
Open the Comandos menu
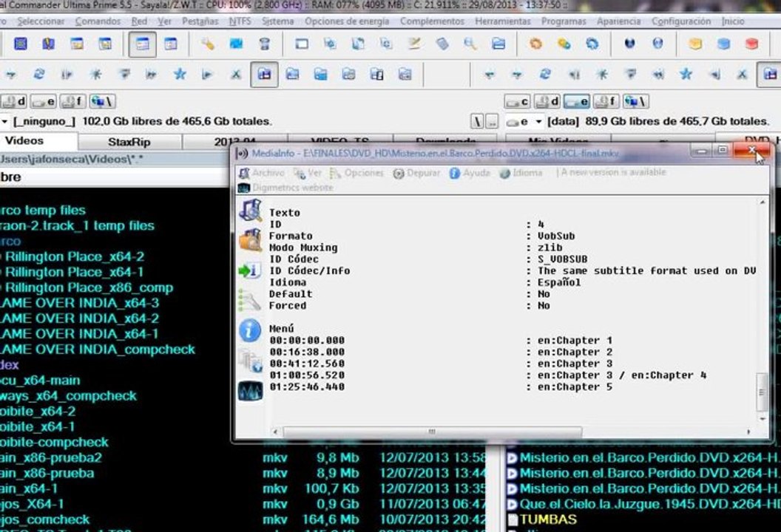coord(98,21)
